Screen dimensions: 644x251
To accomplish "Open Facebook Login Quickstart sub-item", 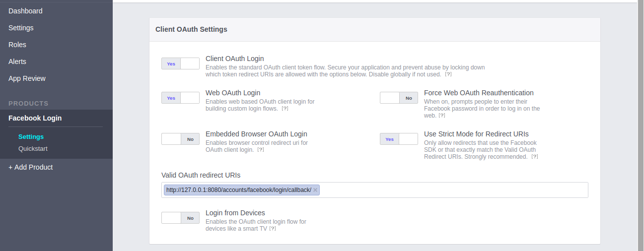I will click(x=33, y=148).
